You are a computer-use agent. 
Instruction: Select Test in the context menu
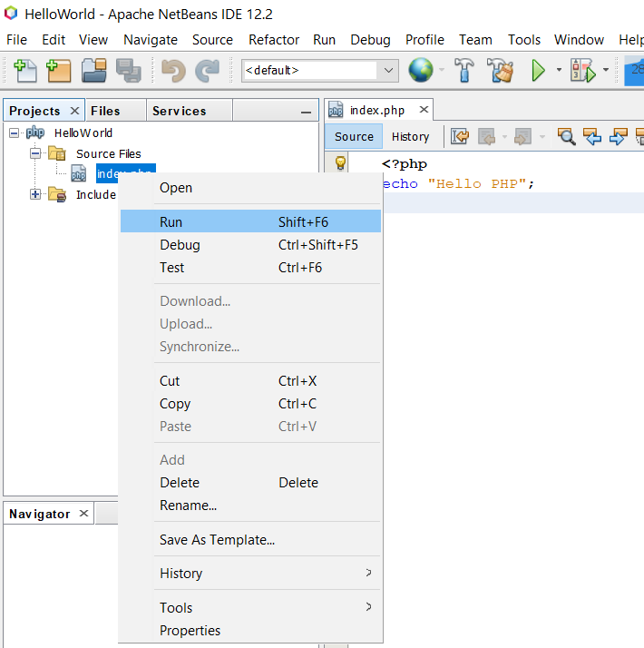[250, 268]
